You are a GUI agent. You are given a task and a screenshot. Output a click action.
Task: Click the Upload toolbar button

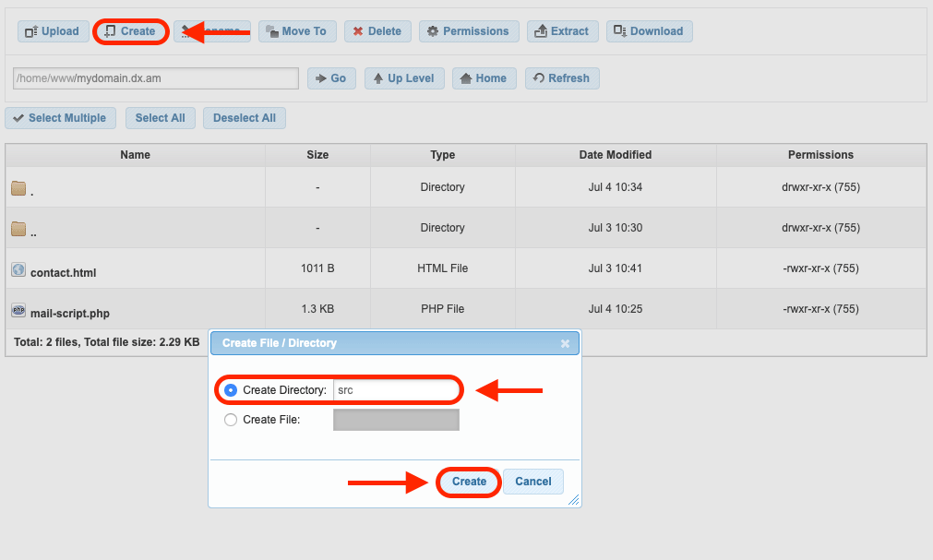click(x=53, y=31)
